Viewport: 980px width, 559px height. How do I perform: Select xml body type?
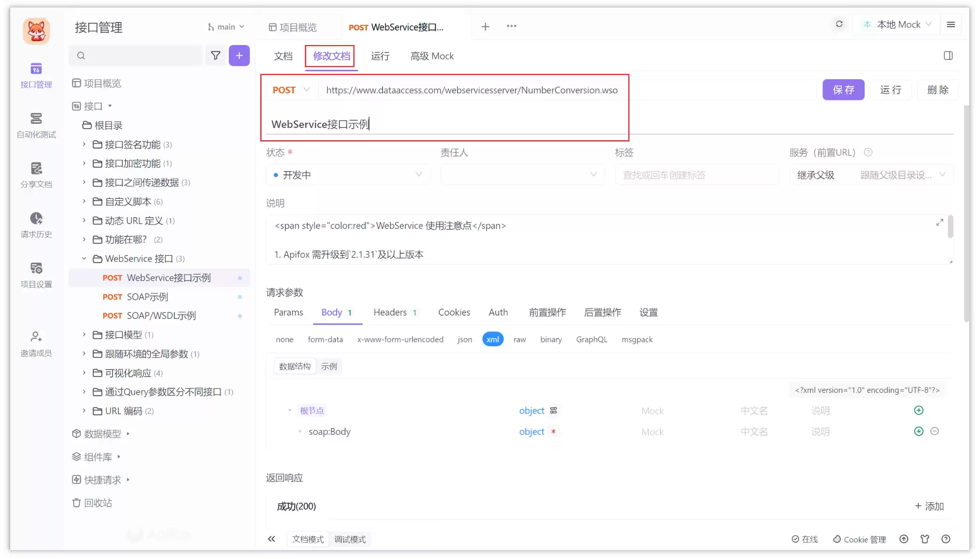[x=493, y=340]
